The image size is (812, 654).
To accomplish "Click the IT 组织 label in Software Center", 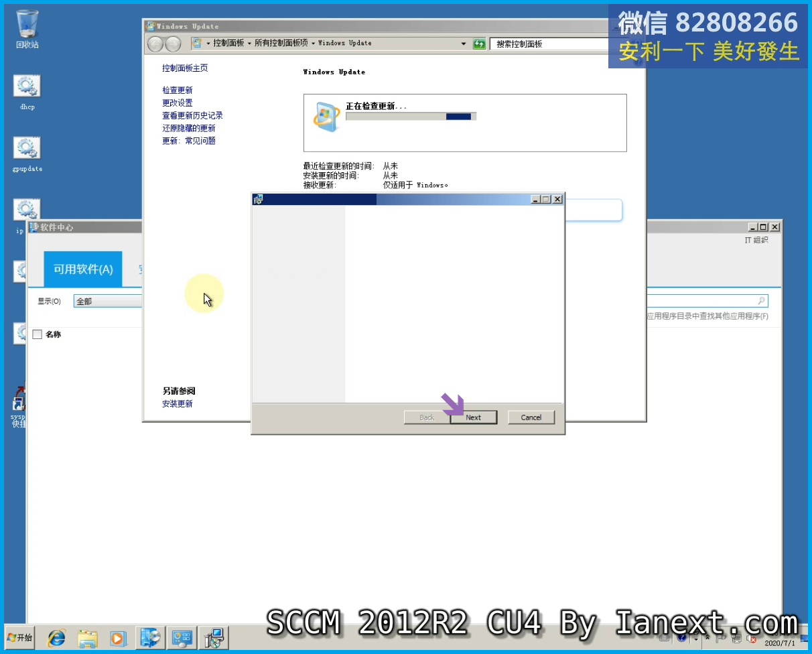I will 756,240.
